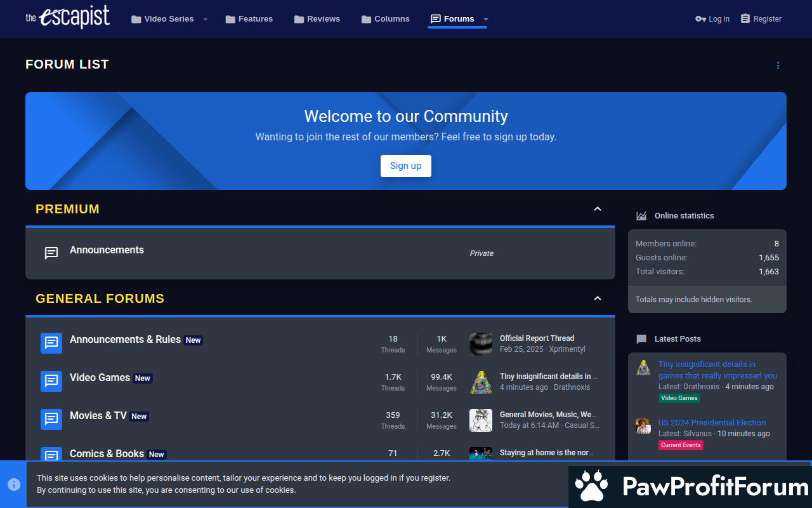This screenshot has height=508, width=812.
Task: Click the Premium Announcements forum icon
Action: point(51,253)
